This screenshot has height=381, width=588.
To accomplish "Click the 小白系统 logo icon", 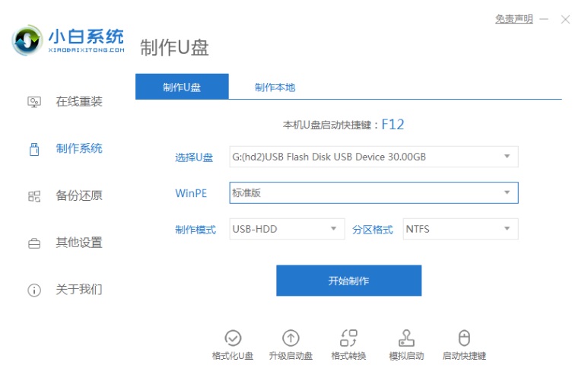I will [x=27, y=40].
